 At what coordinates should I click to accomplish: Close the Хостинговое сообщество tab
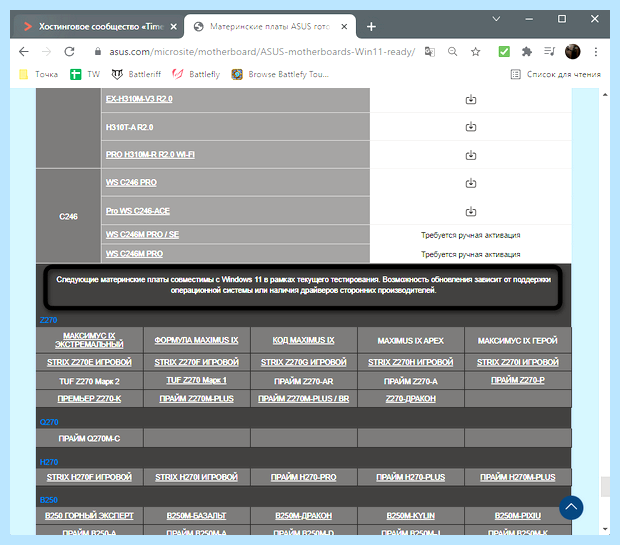coord(173,26)
